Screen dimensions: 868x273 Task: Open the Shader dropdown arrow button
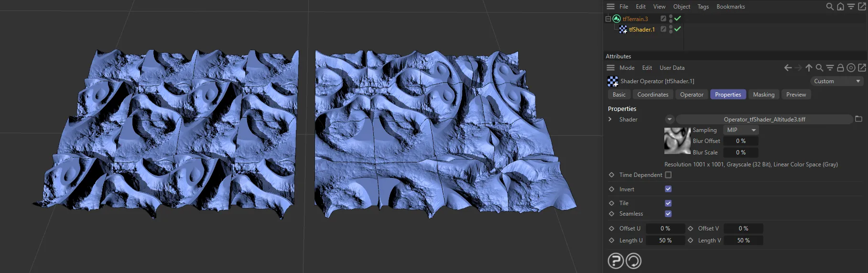pyautogui.click(x=669, y=120)
